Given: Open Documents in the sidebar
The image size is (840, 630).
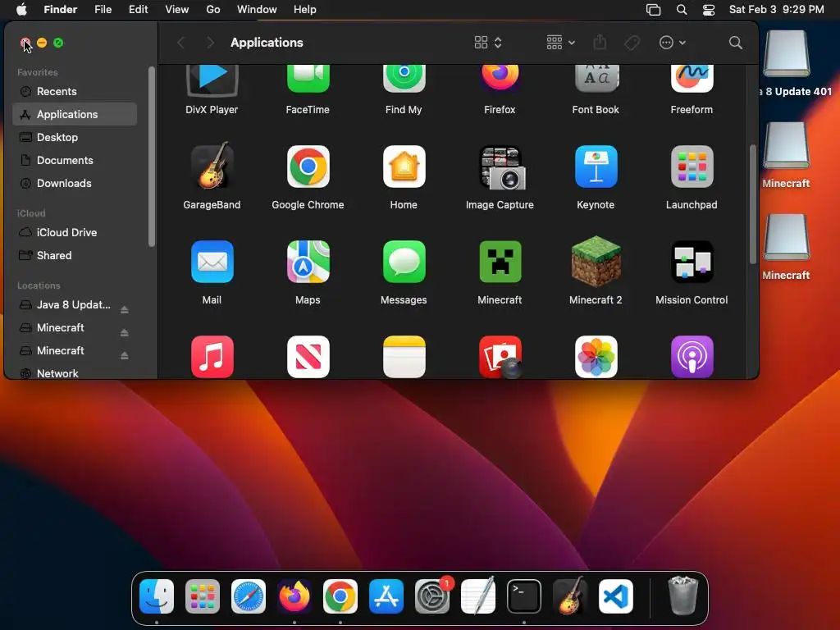Looking at the screenshot, I should (x=75, y=160).
